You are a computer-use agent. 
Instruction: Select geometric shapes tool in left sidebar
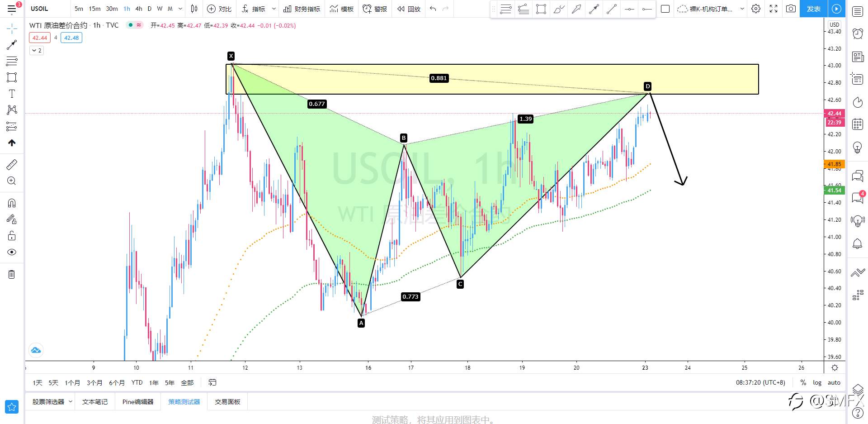pos(12,77)
